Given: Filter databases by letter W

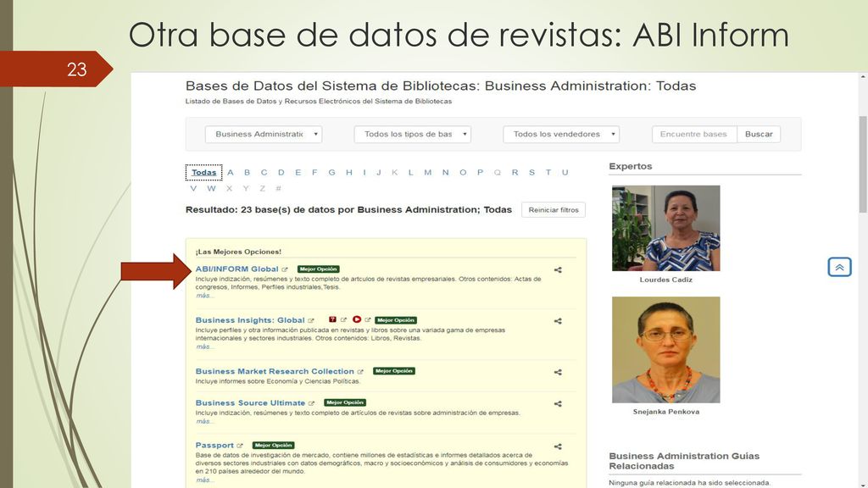Looking at the screenshot, I should tap(211, 189).
